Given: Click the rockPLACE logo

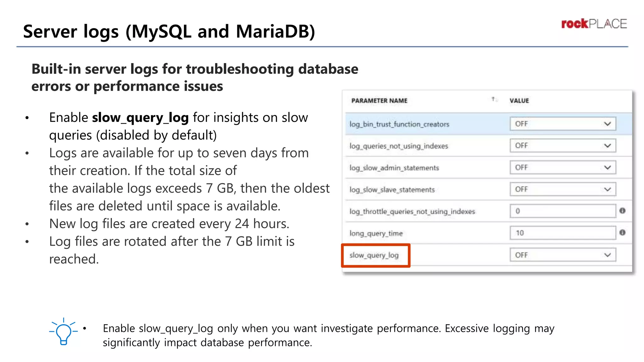Looking at the screenshot, I should click(x=594, y=24).
